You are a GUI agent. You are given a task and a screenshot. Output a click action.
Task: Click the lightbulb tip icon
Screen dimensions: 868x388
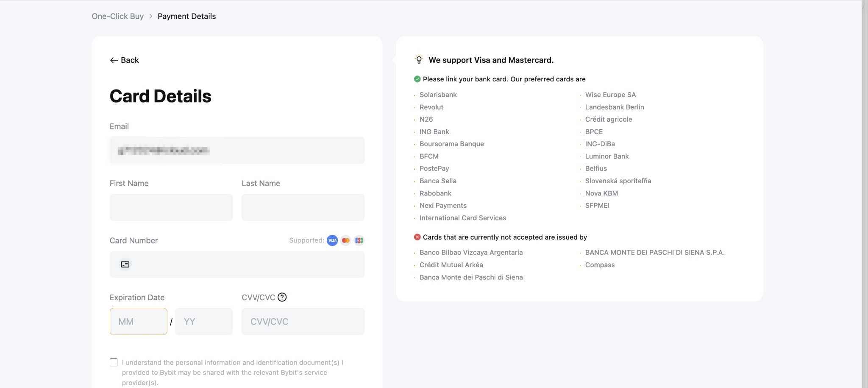click(x=419, y=59)
